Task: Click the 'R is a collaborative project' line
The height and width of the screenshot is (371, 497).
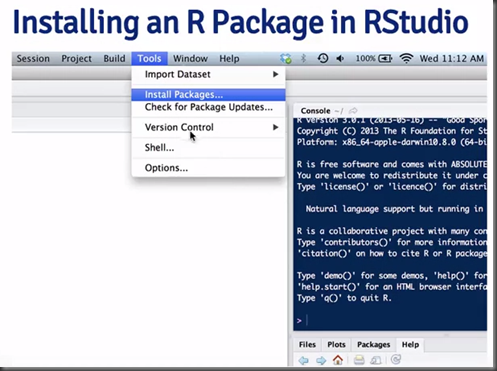Action: pyautogui.click(x=391, y=231)
